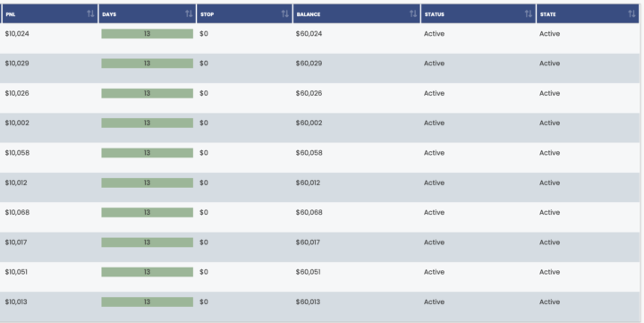Click the days bar in the $10,012 row

tap(147, 183)
